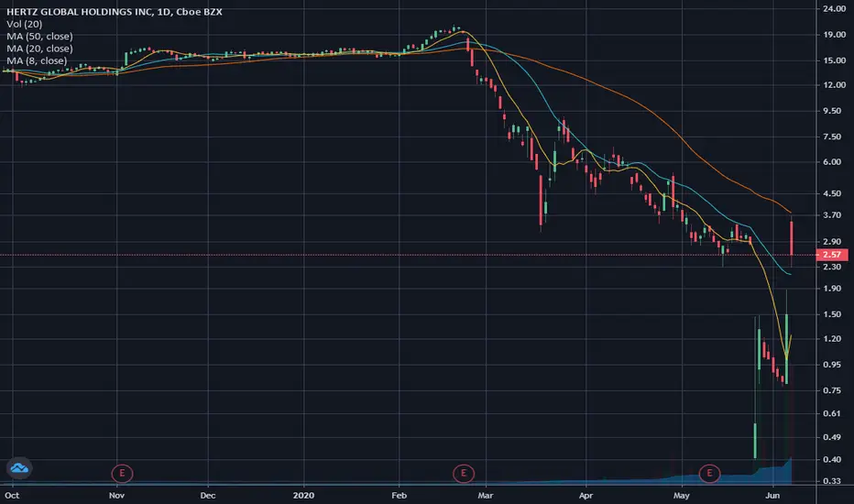Image resolution: width=854 pixels, height=504 pixels.
Task: Click the Mar label on time axis
Action: point(486,495)
